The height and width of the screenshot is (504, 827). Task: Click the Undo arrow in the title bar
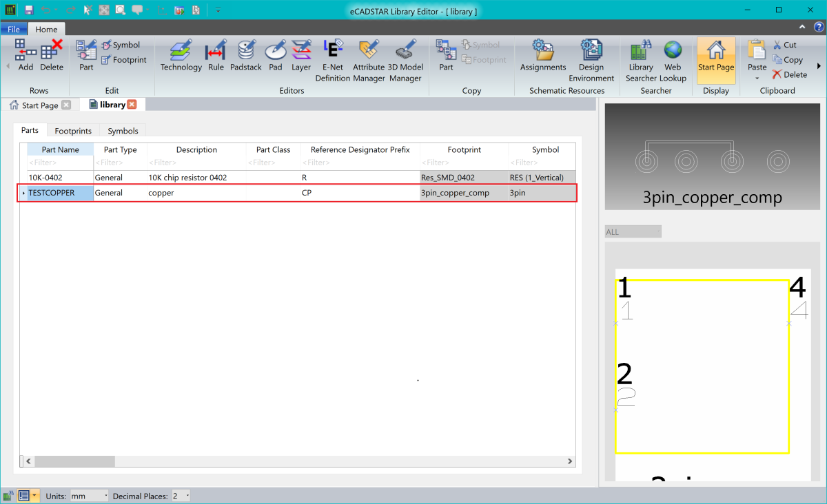(x=45, y=10)
